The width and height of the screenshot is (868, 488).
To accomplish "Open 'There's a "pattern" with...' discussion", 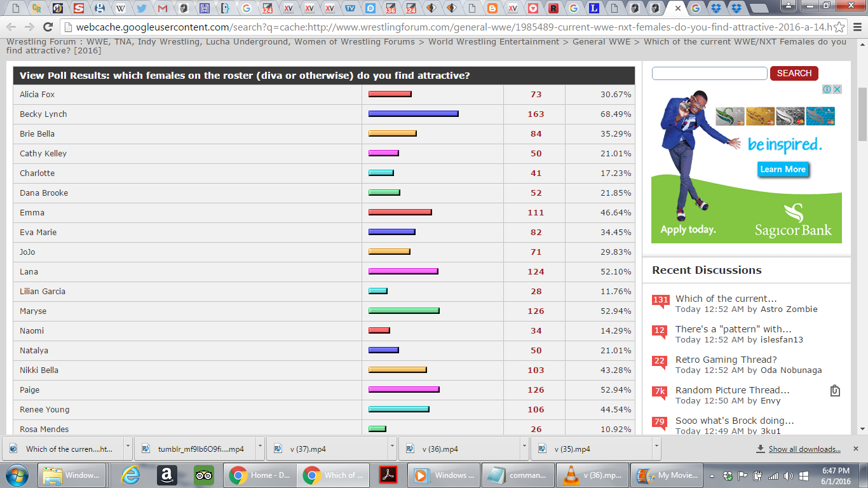I will coord(733,329).
